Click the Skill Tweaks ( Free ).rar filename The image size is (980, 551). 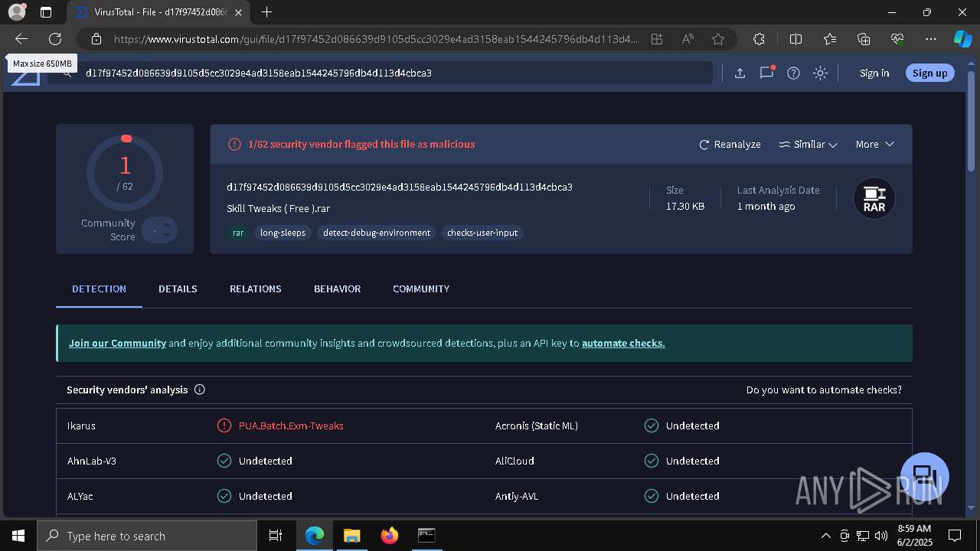point(279,208)
